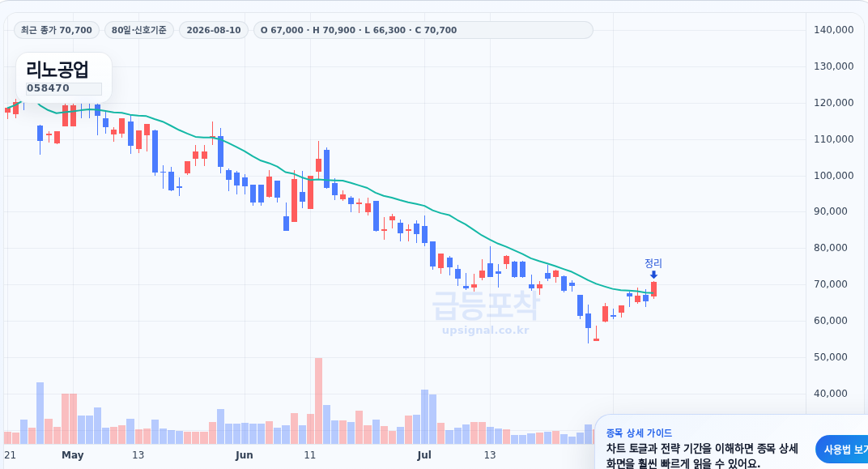The width and height of the screenshot is (868, 469).
Task: Click the guide text about 차트 토글과 전략 기간
Action: point(702,456)
